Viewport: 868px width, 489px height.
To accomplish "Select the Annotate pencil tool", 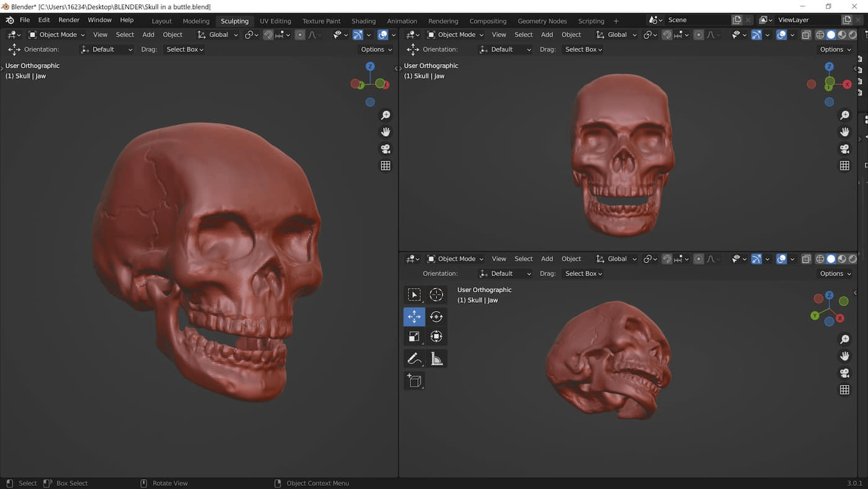I will click(x=414, y=359).
